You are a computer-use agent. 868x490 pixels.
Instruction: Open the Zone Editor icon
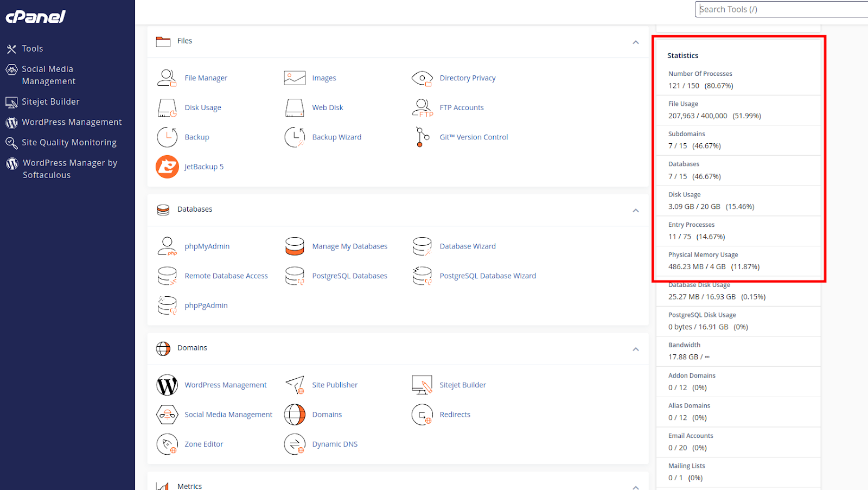point(167,444)
